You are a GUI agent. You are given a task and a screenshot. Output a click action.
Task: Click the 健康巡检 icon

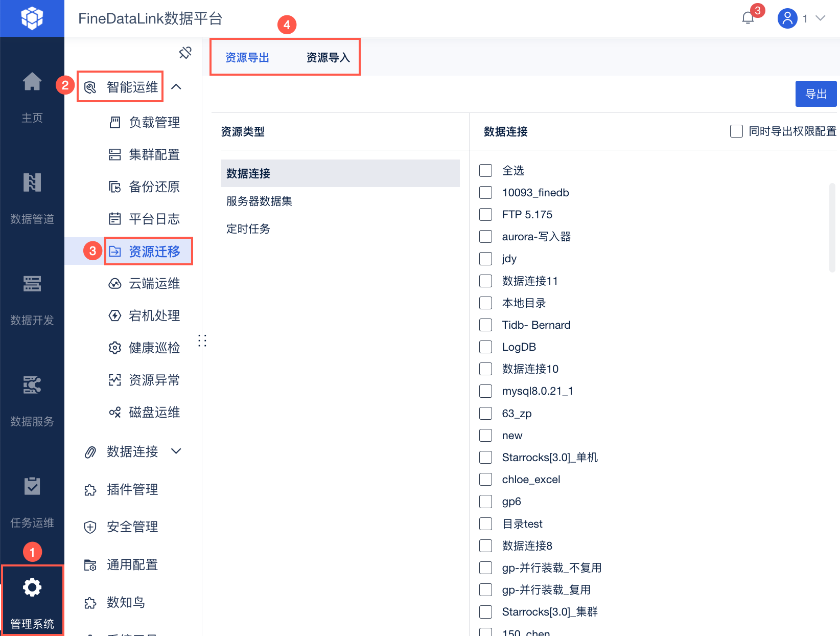[115, 348]
